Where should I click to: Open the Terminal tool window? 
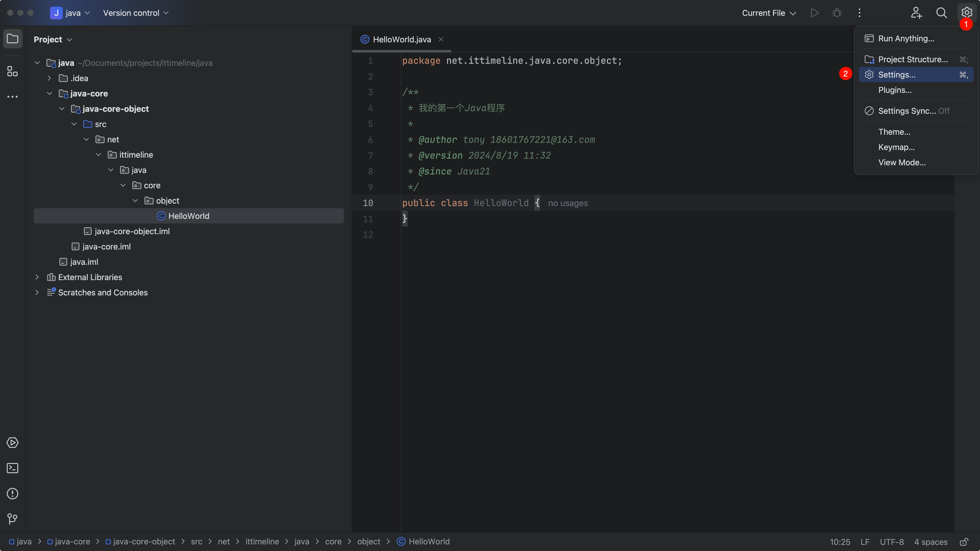pos(12,468)
